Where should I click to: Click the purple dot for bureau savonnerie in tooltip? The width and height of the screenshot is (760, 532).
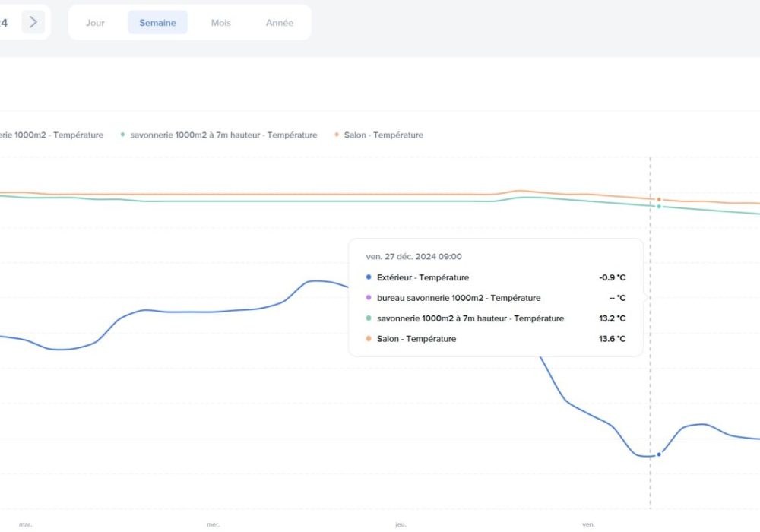pyautogui.click(x=369, y=298)
